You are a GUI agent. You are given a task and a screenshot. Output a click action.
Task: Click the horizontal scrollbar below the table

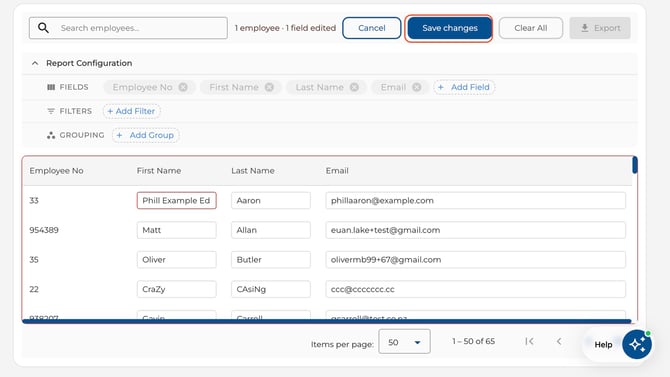point(327,321)
